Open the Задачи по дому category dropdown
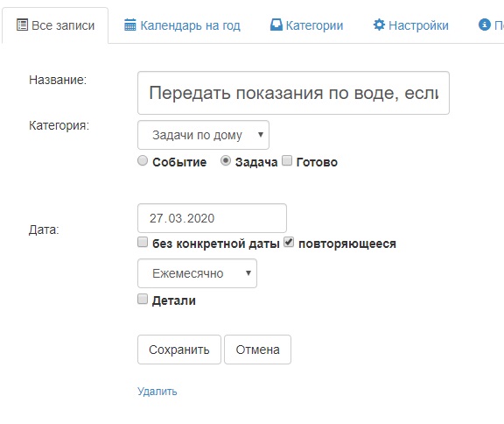 (x=203, y=135)
